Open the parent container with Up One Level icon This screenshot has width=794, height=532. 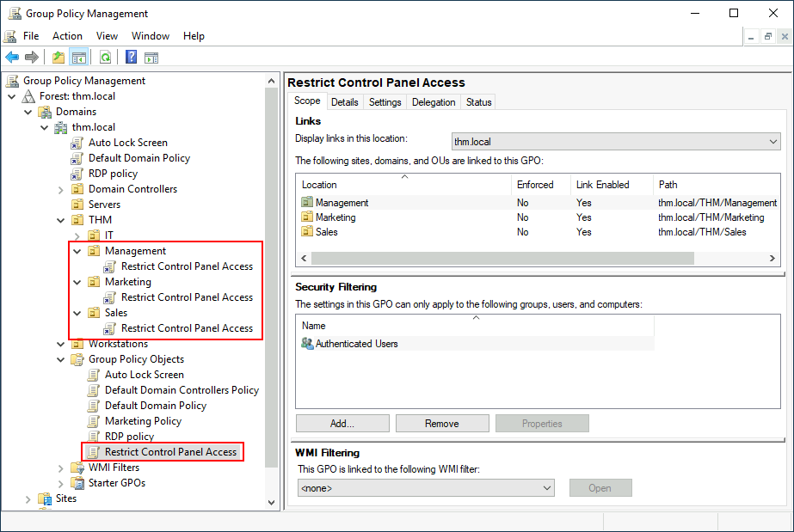[x=58, y=57]
